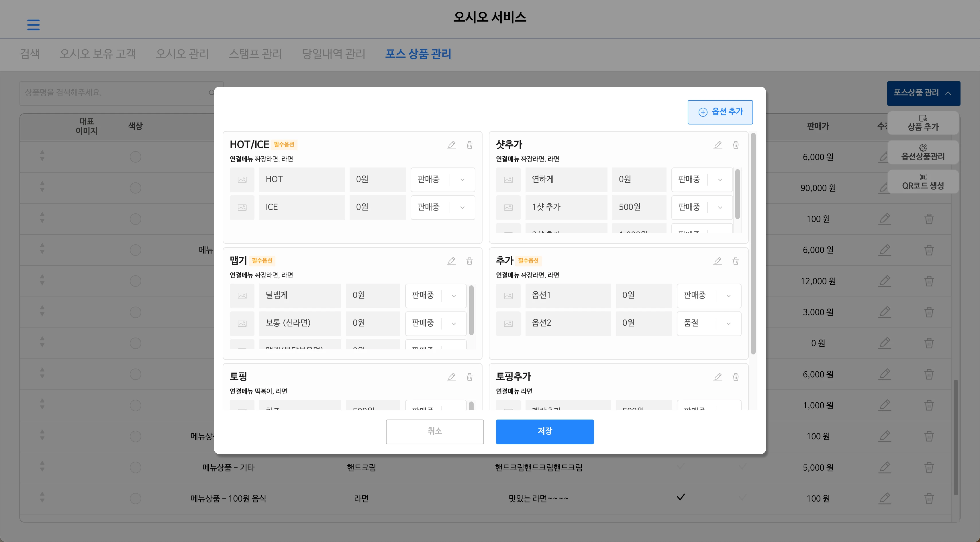The height and width of the screenshot is (542, 980).
Task: Click the checkmark in the 라면 row
Action: (681, 497)
